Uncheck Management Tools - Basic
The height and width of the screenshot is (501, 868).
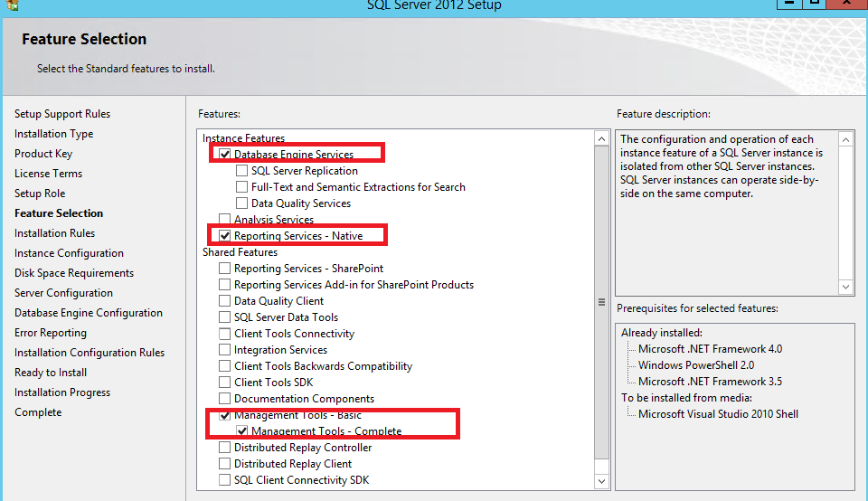225,415
